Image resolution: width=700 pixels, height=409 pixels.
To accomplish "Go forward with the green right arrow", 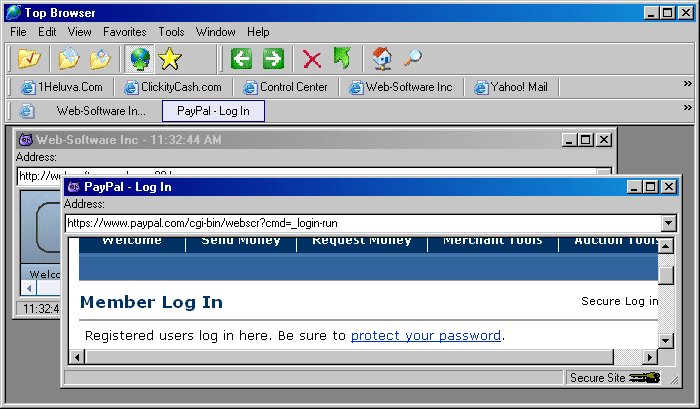I will pos(273,58).
